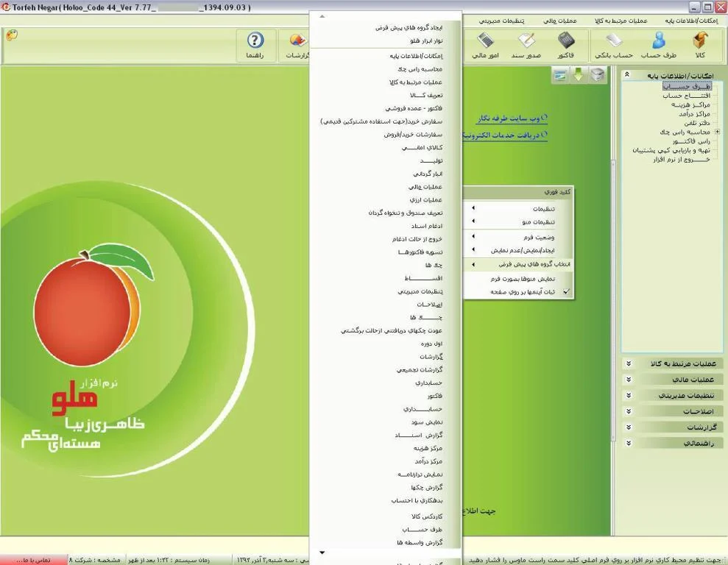The image size is (728, 565).
Task: Expand the plus box beside محاسبه راس چک
Action: point(717,132)
